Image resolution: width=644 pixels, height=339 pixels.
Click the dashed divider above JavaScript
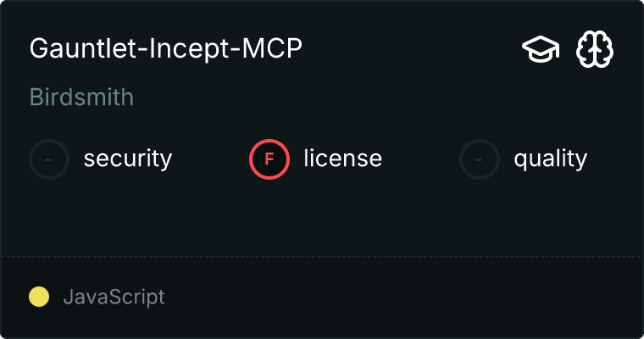point(322,257)
